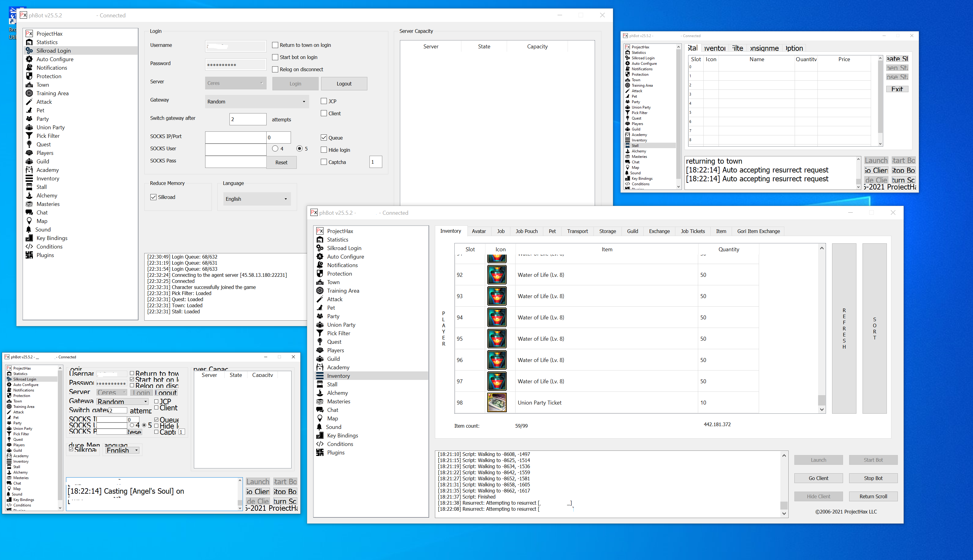The image size is (973, 560).
Task: Click Union Party Ticket item icon in slot 98
Action: pos(497,402)
